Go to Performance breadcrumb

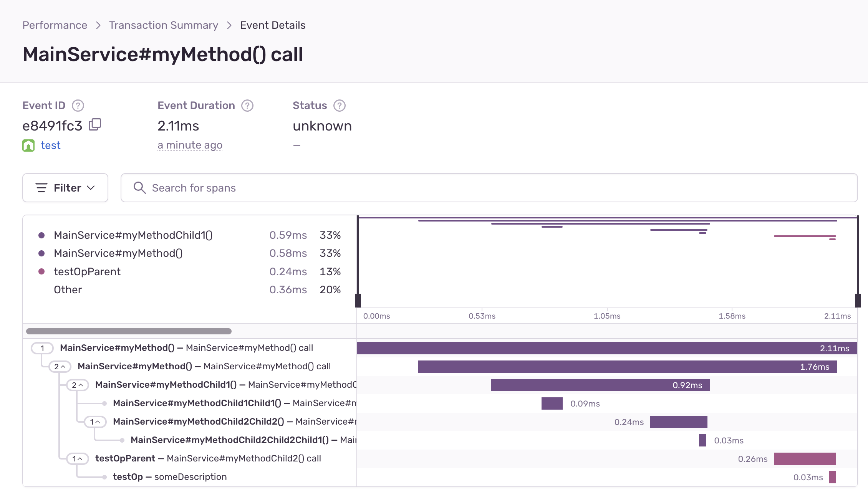[x=55, y=25]
